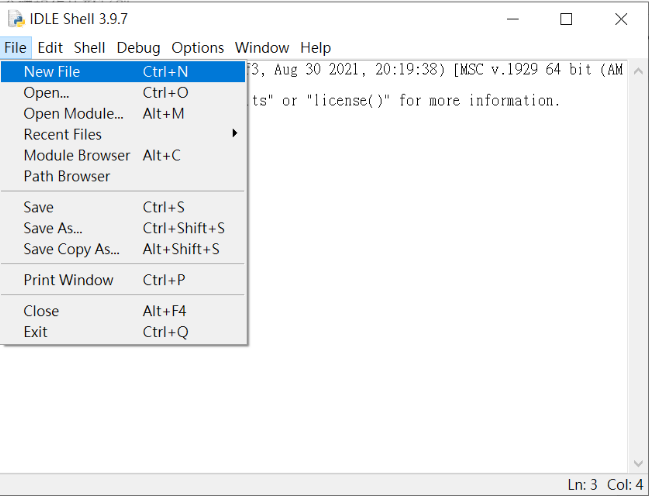Open the File menu
Screen dimensions: 649x496
[x=15, y=48]
